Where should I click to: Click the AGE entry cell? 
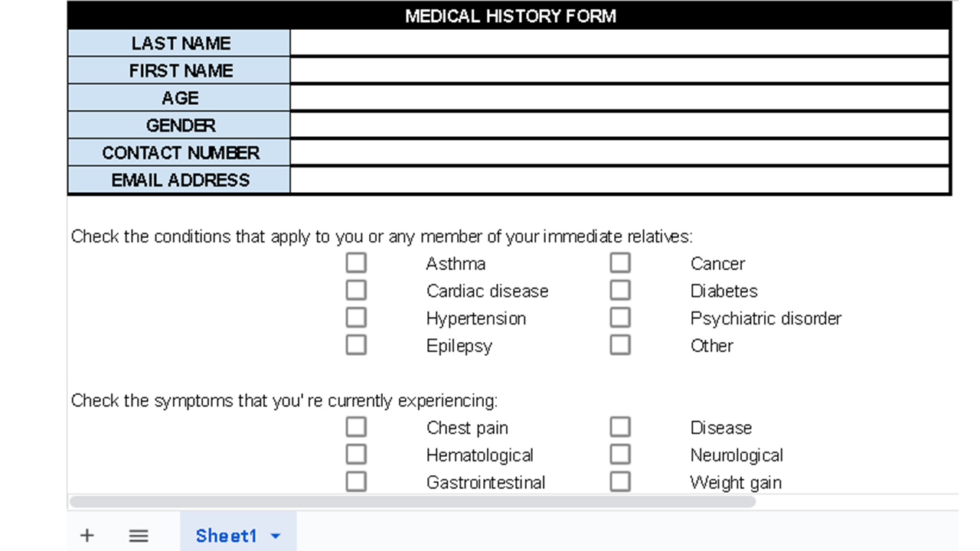619,98
